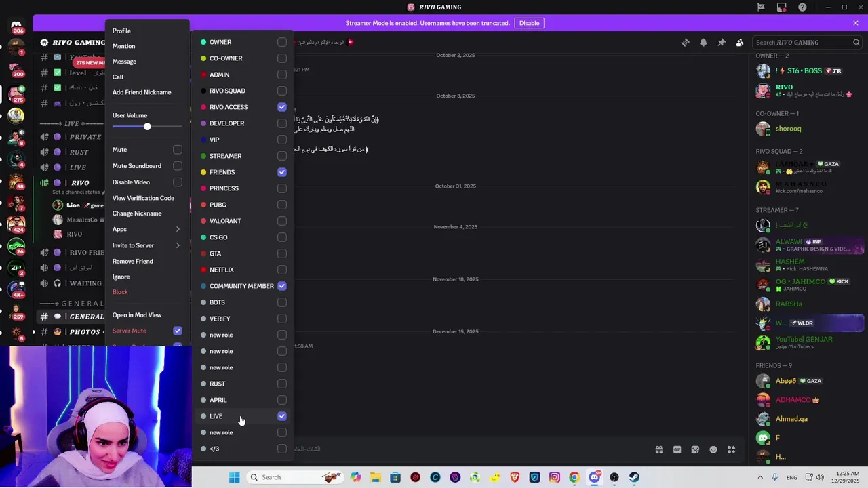The height and width of the screenshot is (488, 868).
Task: Click the microphone tray icon
Action: pyautogui.click(x=774, y=477)
